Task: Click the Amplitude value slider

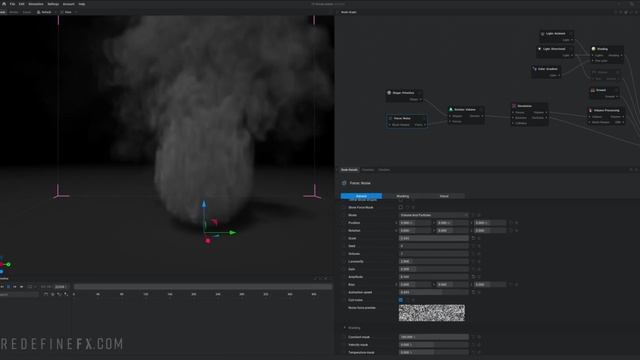Action: (x=433, y=277)
